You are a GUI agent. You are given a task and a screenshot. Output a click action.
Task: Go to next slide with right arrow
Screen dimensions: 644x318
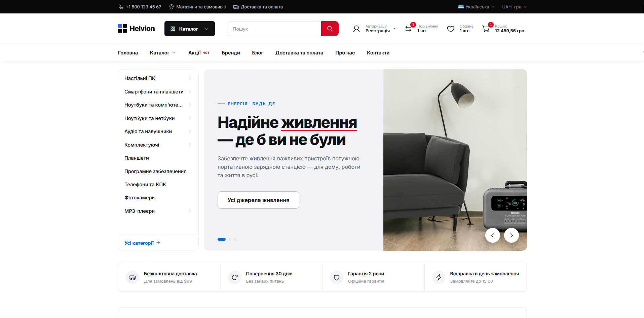coord(511,235)
